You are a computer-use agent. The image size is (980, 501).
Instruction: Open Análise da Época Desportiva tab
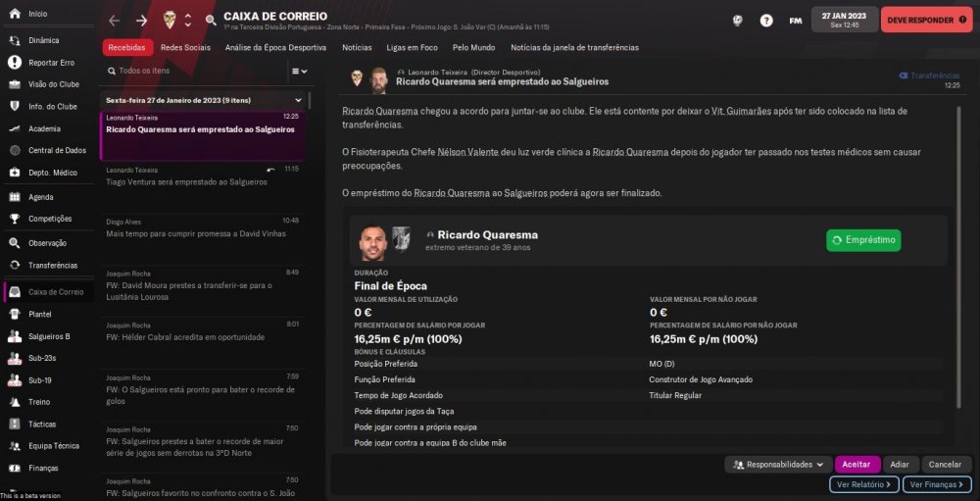coord(275,47)
